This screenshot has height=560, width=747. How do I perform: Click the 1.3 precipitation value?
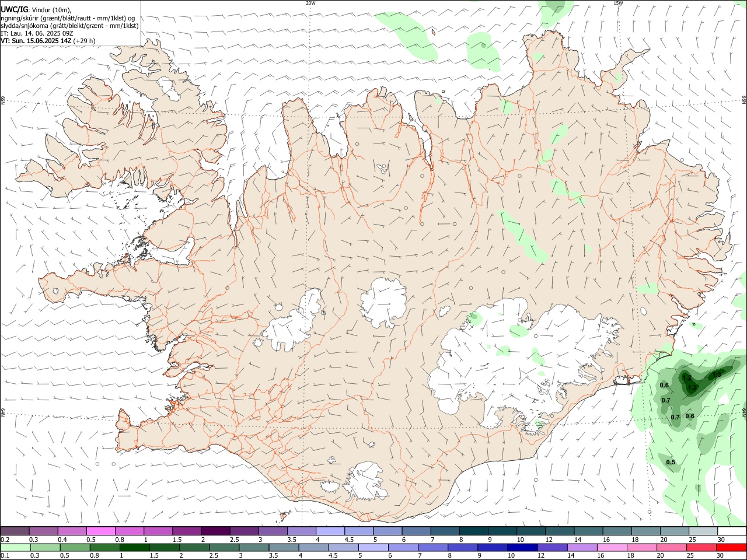click(717, 374)
